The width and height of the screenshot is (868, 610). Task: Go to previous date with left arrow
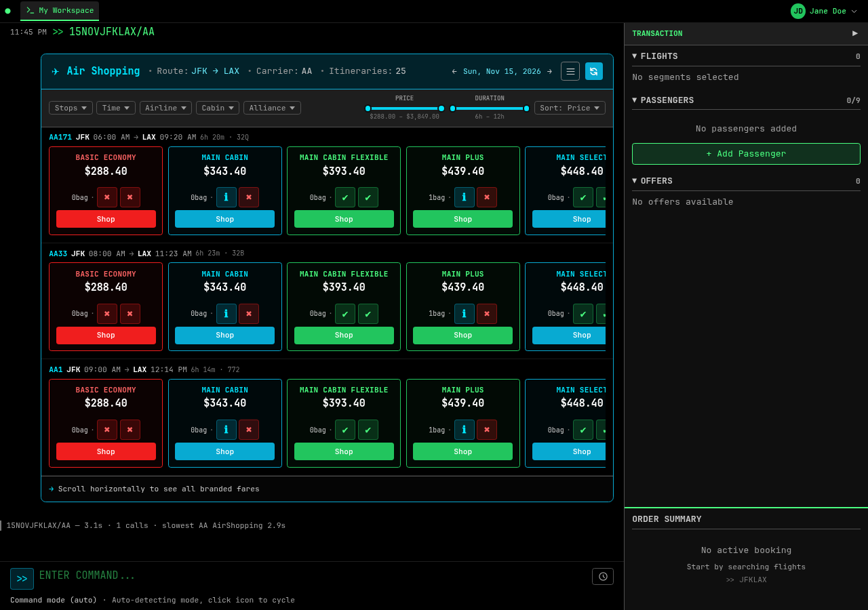click(454, 71)
